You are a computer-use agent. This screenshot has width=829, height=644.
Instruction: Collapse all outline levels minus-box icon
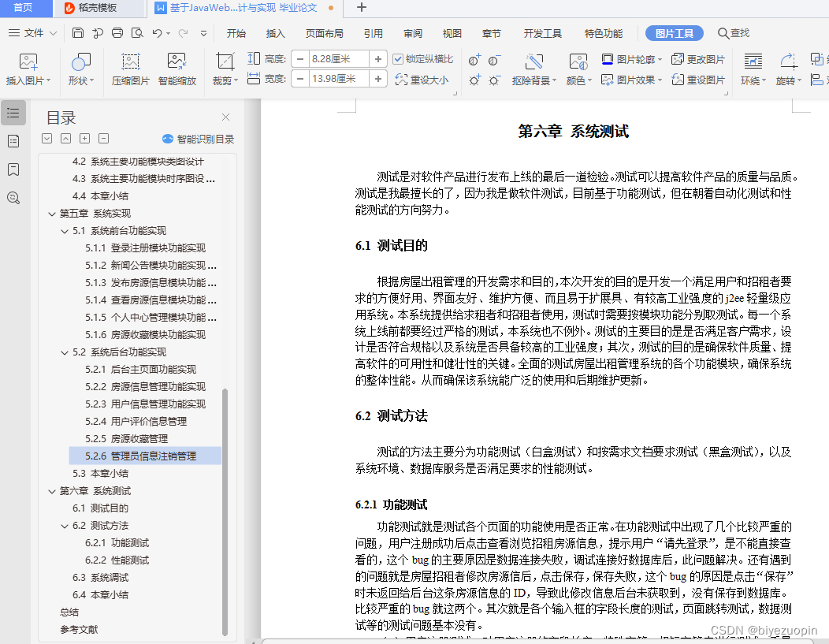(104, 139)
